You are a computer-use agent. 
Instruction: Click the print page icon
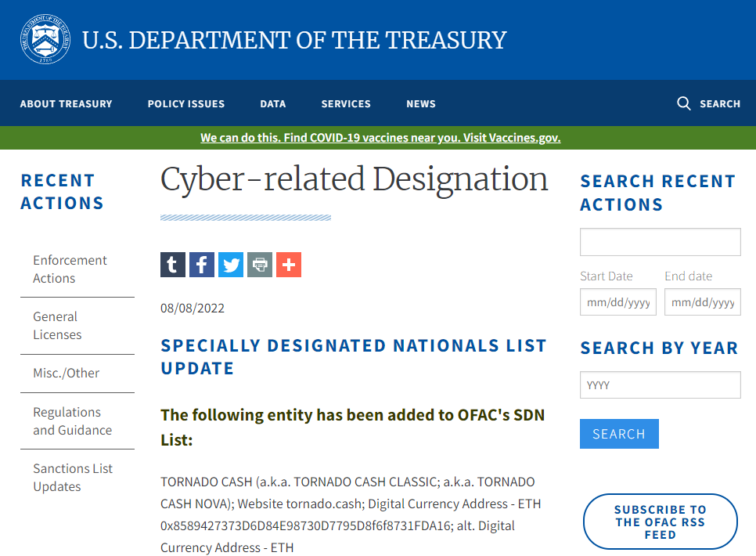tap(260, 265)
